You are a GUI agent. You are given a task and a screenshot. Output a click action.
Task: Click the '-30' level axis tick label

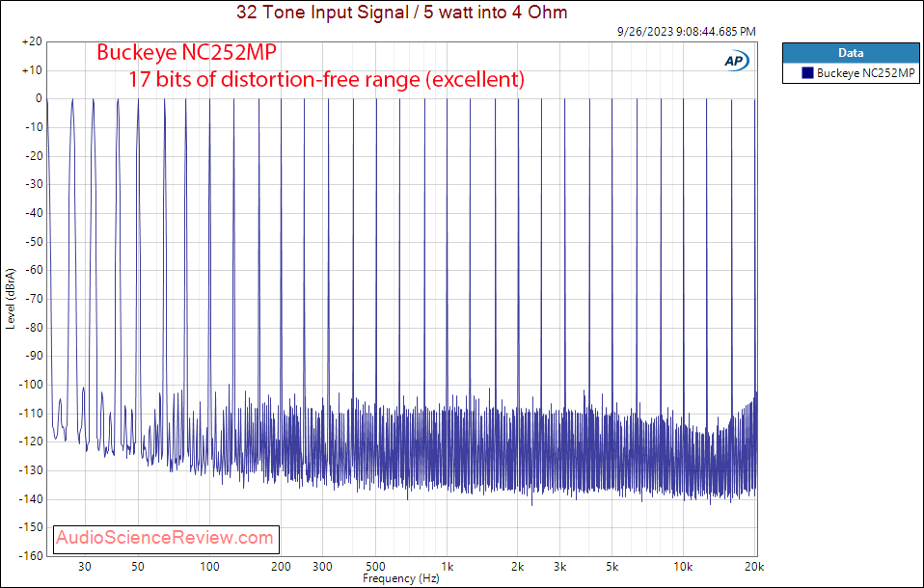(x=33, y=184)
